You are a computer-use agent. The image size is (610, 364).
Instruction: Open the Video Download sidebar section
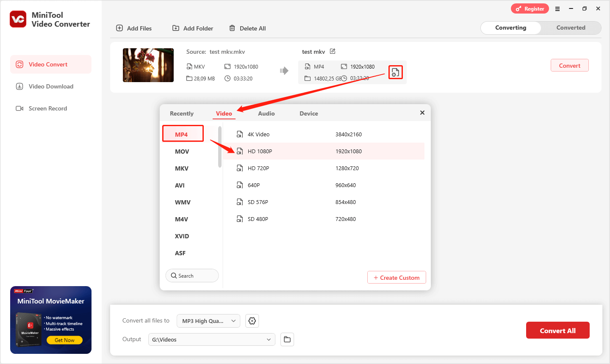point(51,86)
